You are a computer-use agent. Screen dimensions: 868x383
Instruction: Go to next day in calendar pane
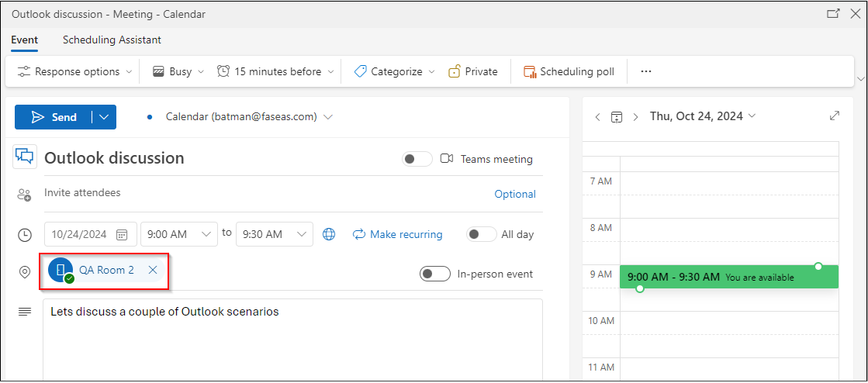[635, 117]
